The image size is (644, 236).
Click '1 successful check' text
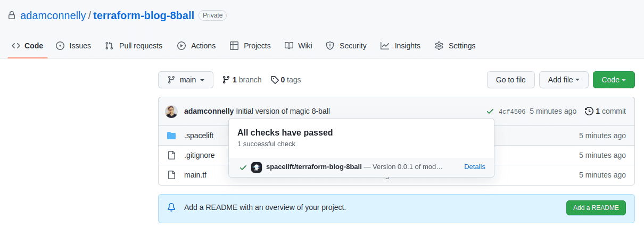266,144
